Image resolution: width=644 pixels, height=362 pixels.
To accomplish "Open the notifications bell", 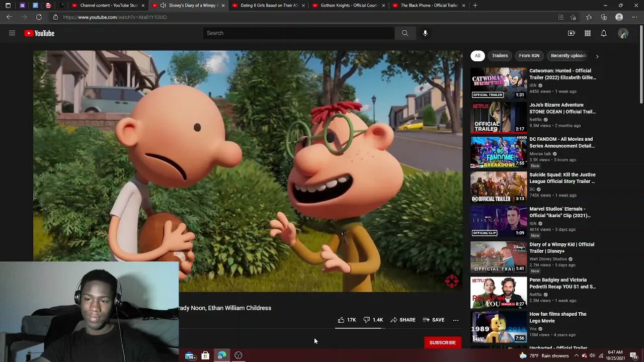I will [603, 33].
